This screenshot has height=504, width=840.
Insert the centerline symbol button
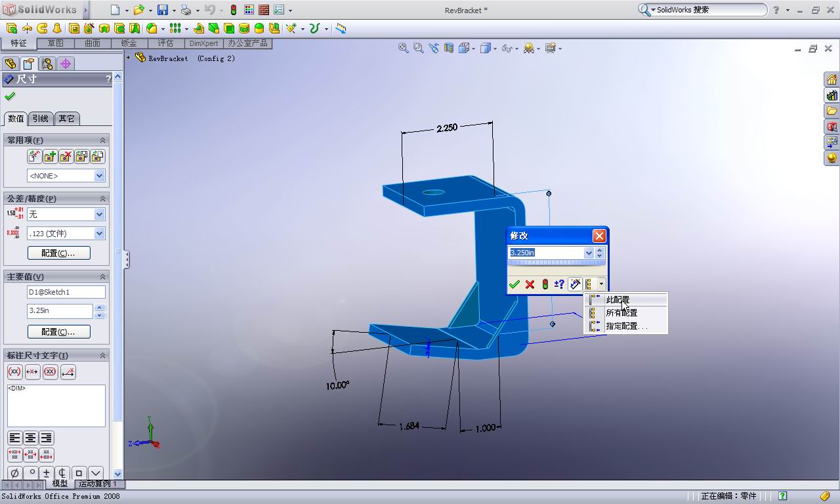coord(62,472)
